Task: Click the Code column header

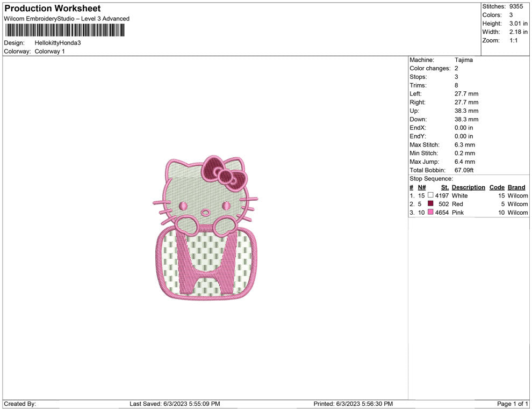Action: click(x=497, y=187)
